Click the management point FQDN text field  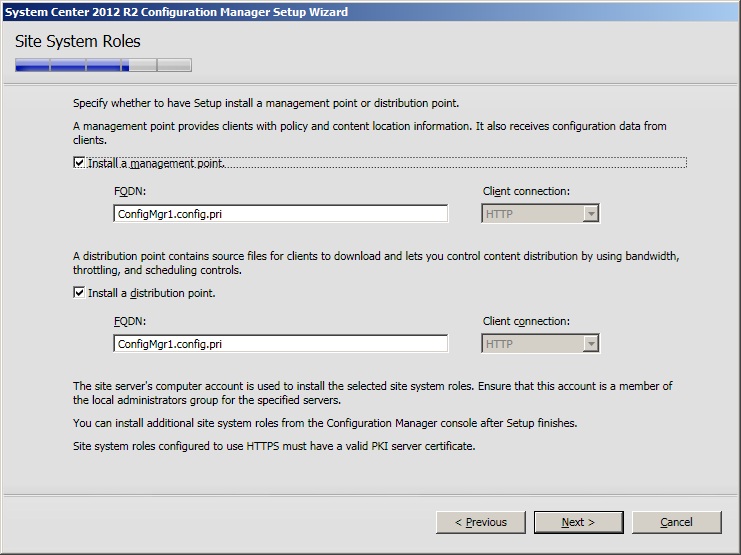tap(280, 214)
